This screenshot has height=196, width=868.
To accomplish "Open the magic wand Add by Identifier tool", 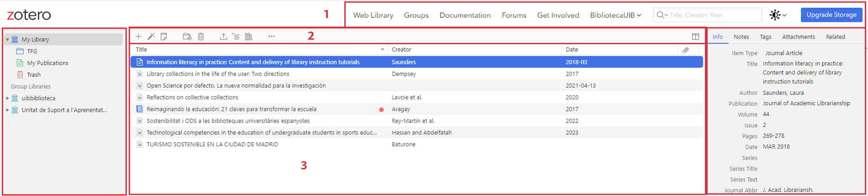I will (x=151, y=36).
